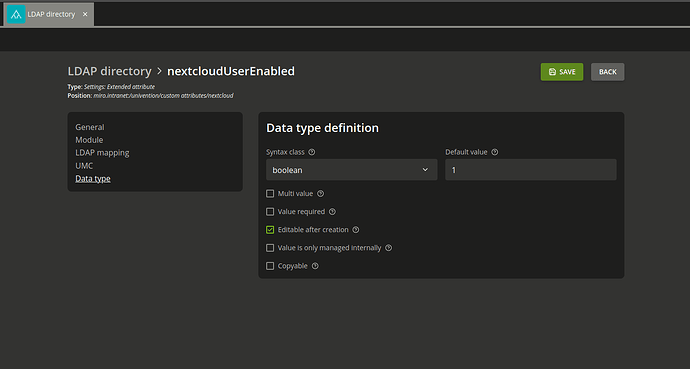Select the Data type section
This screenshot has height=369, width=690.
point(93,179)
